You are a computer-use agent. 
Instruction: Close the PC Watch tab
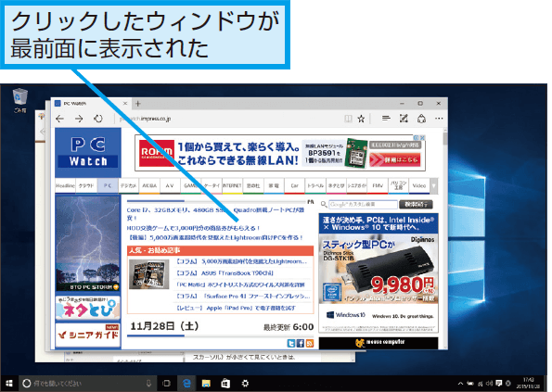(x=125, y=104)
